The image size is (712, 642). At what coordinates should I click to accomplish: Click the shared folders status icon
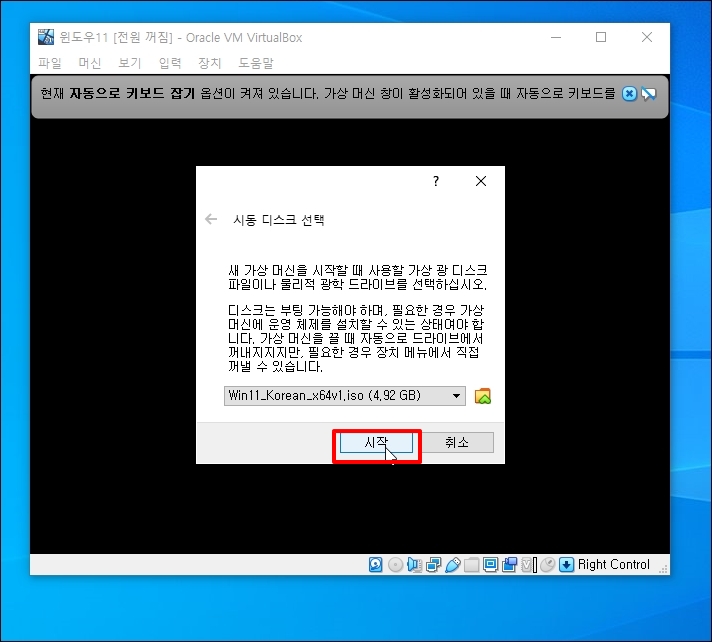coord(471,564)
